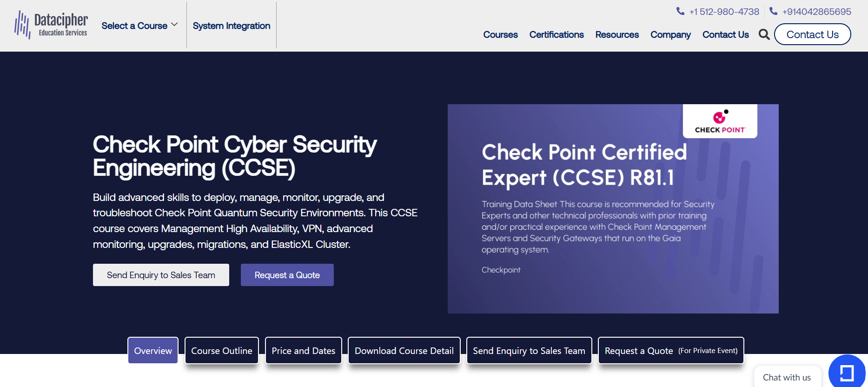Open the Price and Dates tab
Screen dimensions: 868x387
[303, 350]
